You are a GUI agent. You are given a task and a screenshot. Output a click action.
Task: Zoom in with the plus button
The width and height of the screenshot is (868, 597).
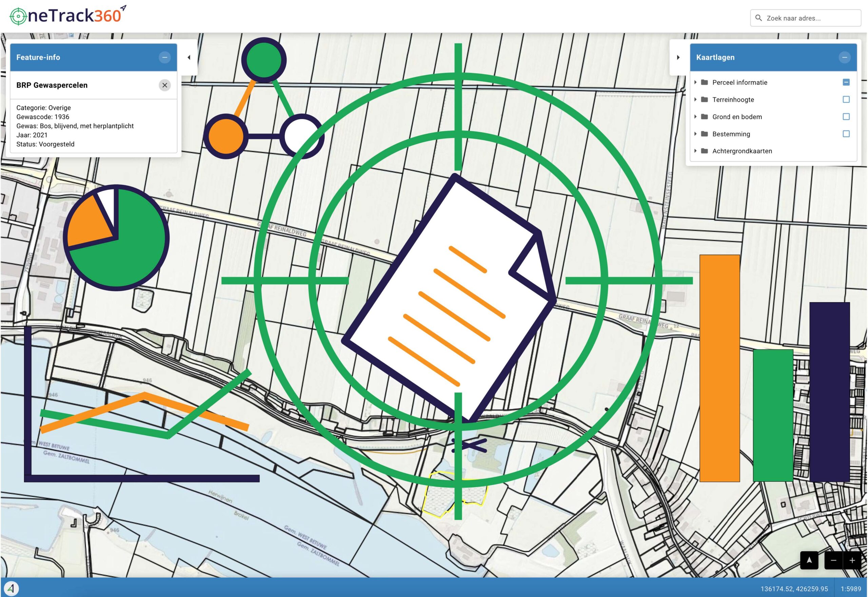pyautogui.click(x=852, y=560)
